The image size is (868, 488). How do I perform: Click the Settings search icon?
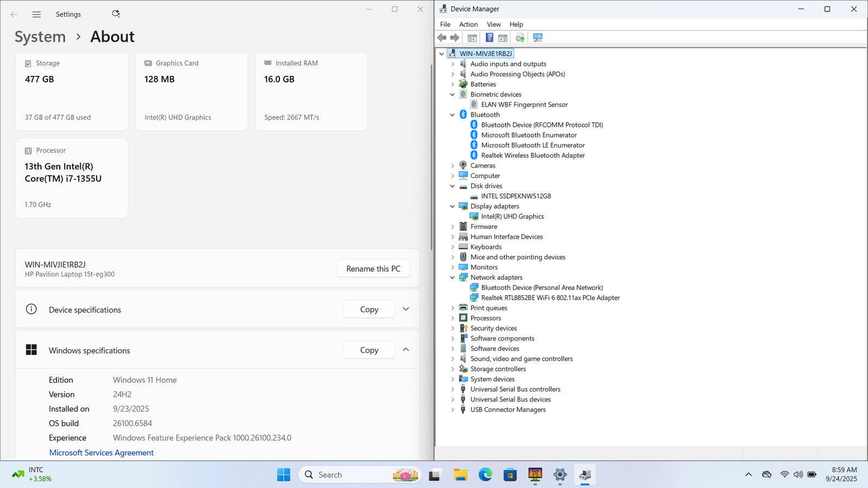click(116, 14)
